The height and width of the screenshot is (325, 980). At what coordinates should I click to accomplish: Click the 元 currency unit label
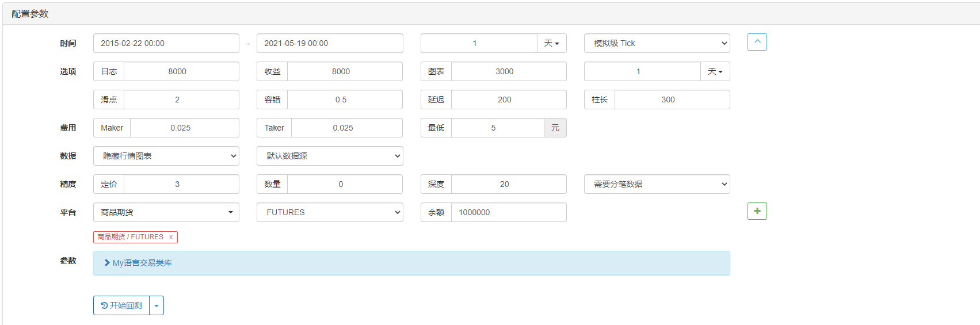click(x=555, y=128)
